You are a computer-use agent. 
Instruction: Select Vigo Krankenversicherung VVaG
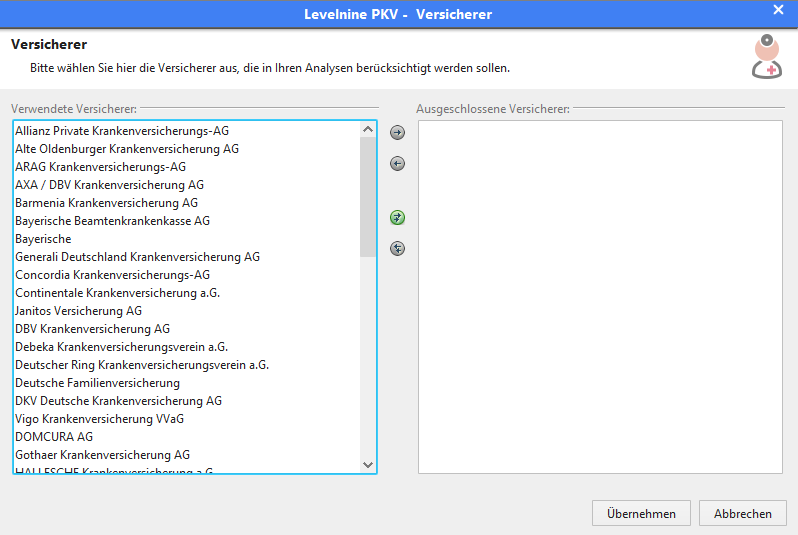click(x=187, y=418)
